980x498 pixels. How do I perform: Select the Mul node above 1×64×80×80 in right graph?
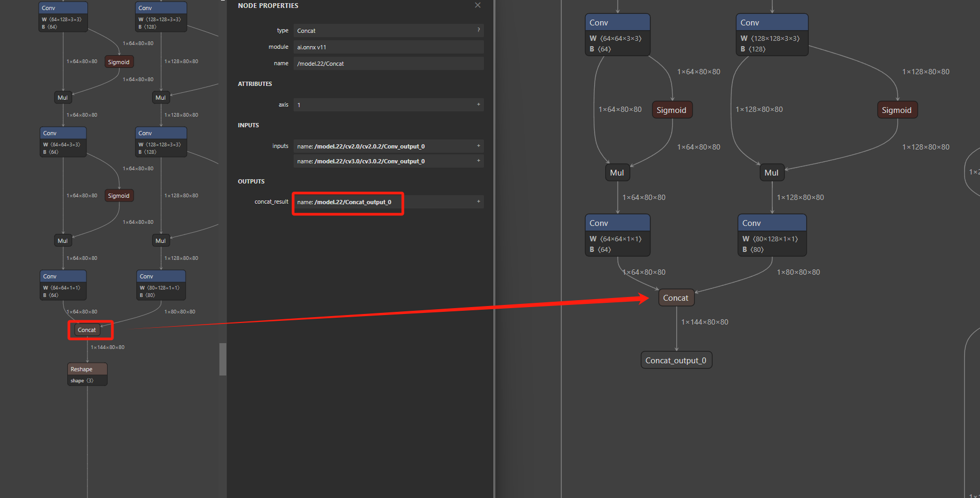tap(617, 172)
